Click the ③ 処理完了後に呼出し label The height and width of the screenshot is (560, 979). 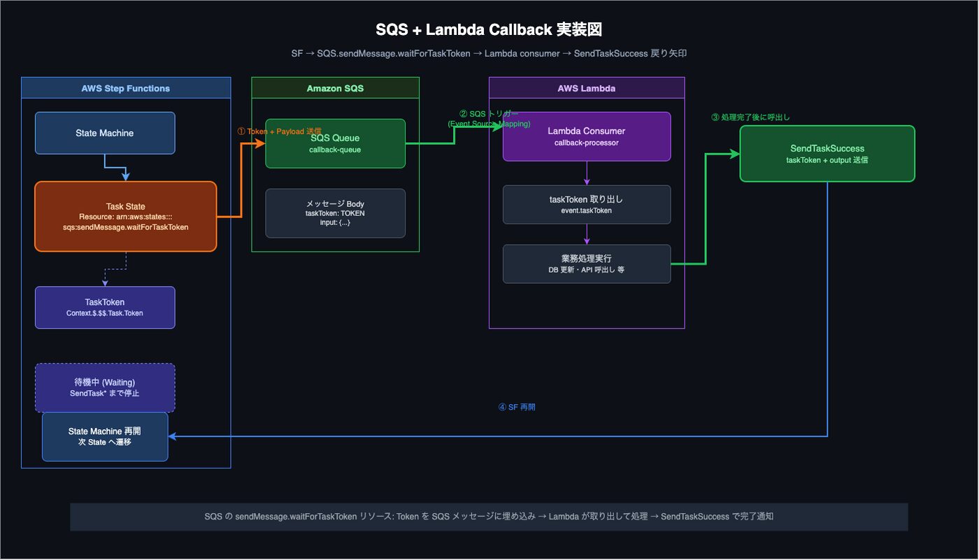click(750, 117)
